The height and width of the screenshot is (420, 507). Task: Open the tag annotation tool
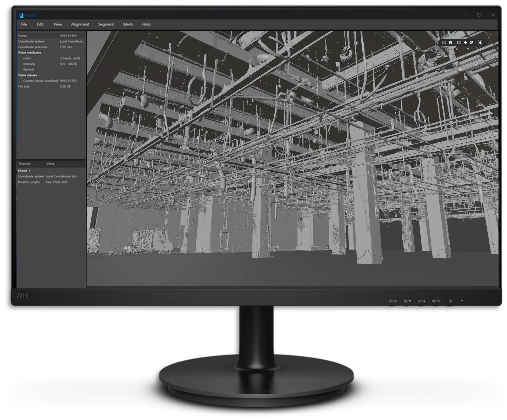pyautogui.click(x=466, y=43)
